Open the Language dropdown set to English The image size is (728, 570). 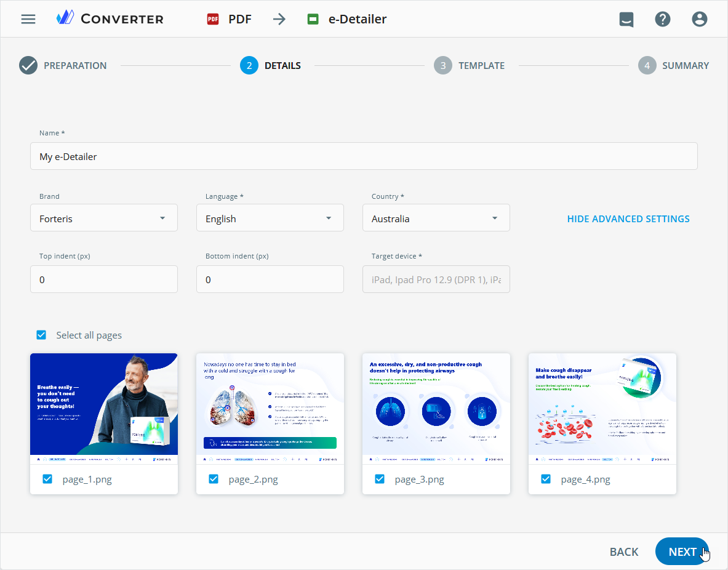270,219
